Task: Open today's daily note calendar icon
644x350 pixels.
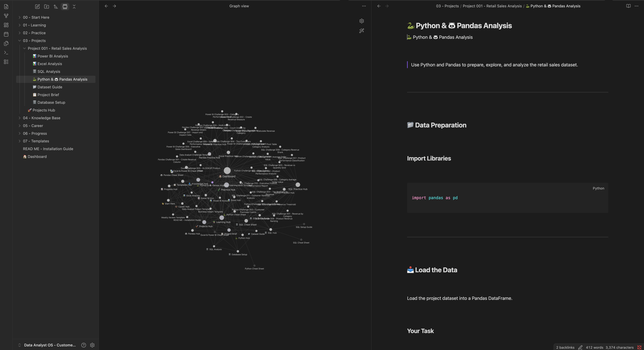Action: pyautogui.click(x=6, y=34)
